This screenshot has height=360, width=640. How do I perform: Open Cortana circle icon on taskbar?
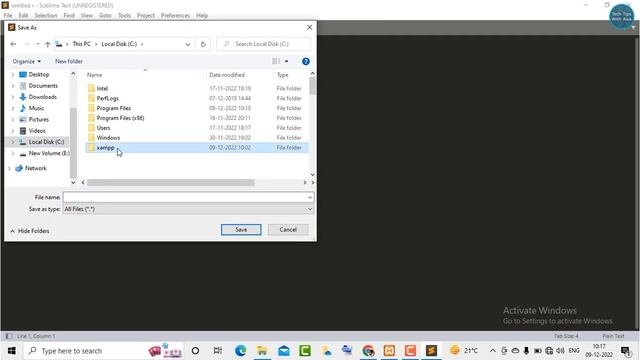point(195,351)
